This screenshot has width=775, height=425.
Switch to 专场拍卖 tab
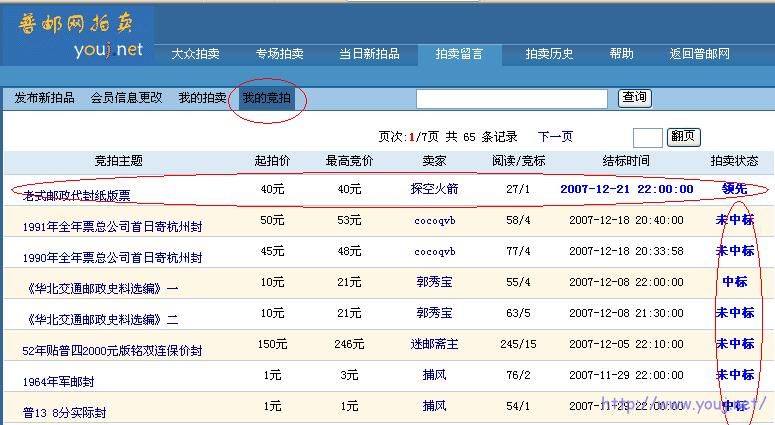[279, 54]
